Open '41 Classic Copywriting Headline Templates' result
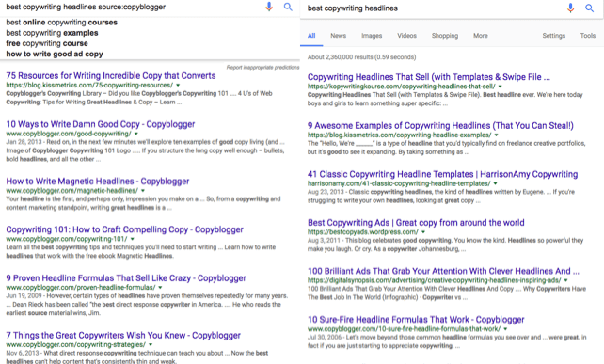This screenshot has width=604, height=364. (442, 174)
